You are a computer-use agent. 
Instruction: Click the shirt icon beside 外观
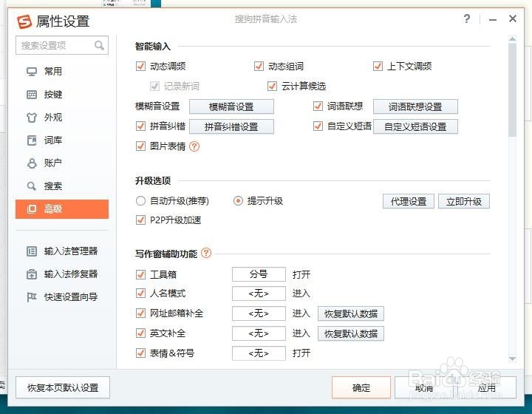point(32,118)
